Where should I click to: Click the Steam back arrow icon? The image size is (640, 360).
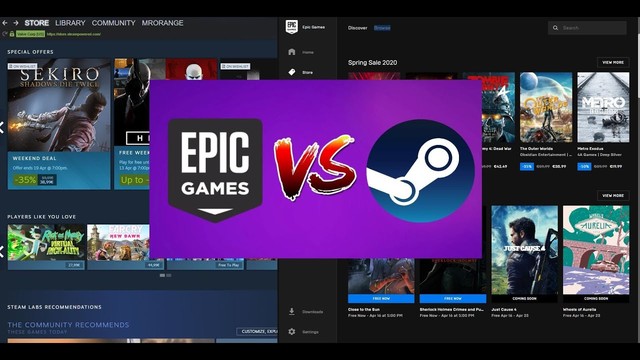point(5,23)
